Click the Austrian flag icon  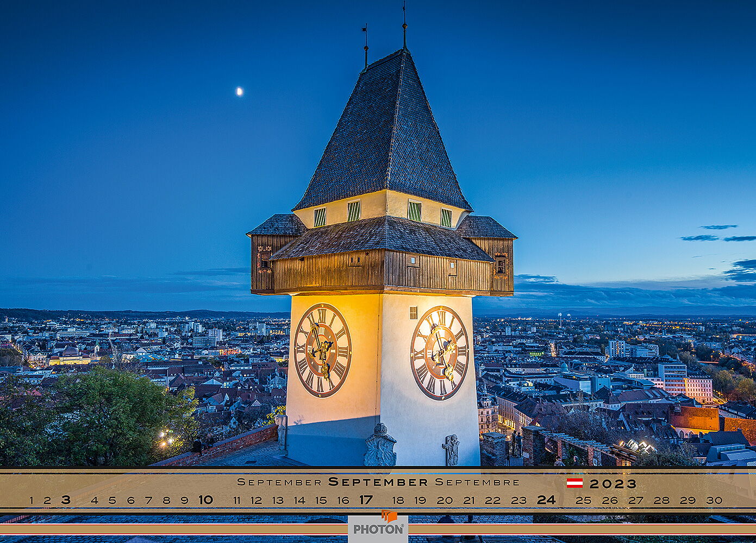click(574, 483)
